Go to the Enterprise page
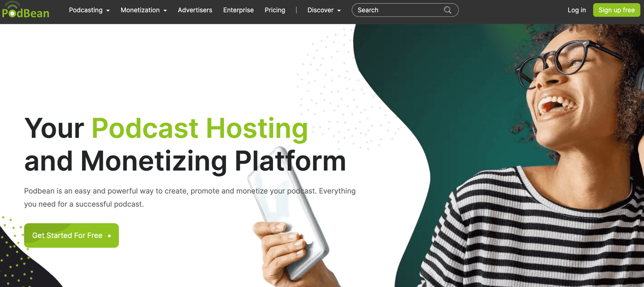The image size is (644, 287). (x=238, y=10)
